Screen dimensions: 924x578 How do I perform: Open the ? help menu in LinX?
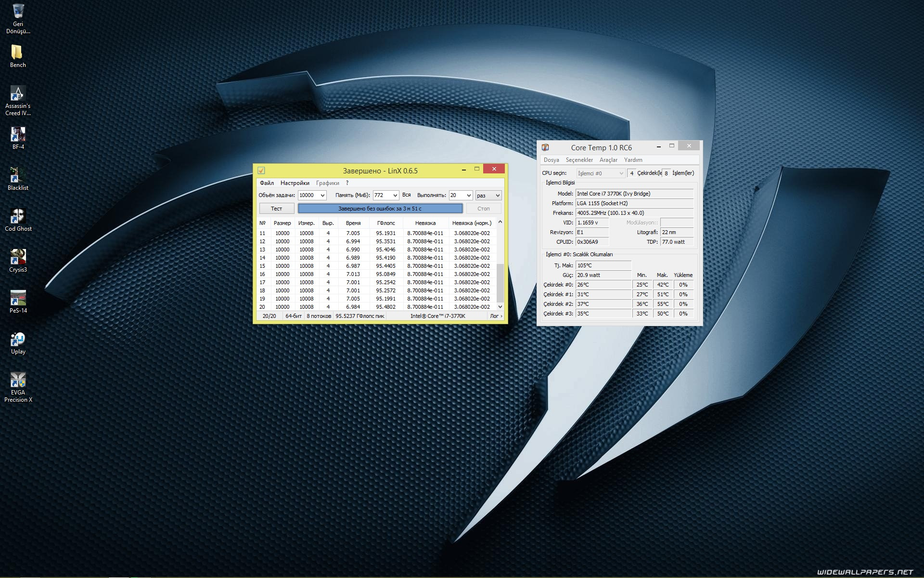(347, 183)
